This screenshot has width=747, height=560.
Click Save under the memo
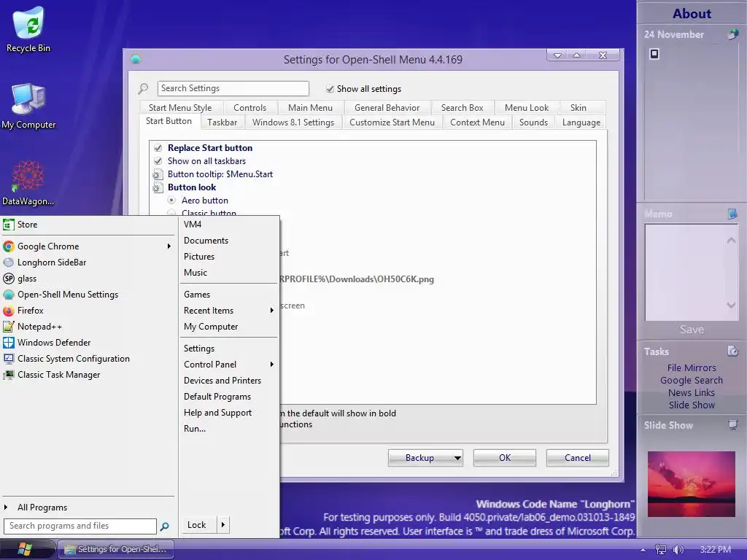tap(692, 330)
